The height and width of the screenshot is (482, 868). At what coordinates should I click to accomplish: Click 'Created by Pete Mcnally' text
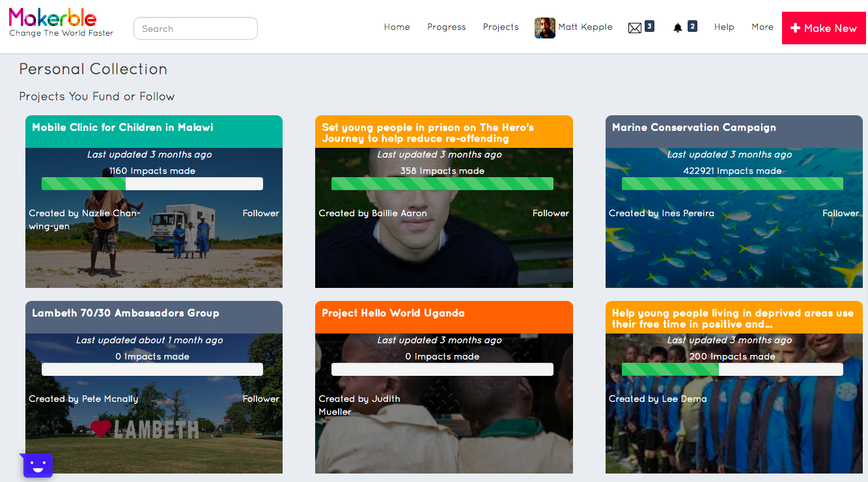(x=83, y=399)
